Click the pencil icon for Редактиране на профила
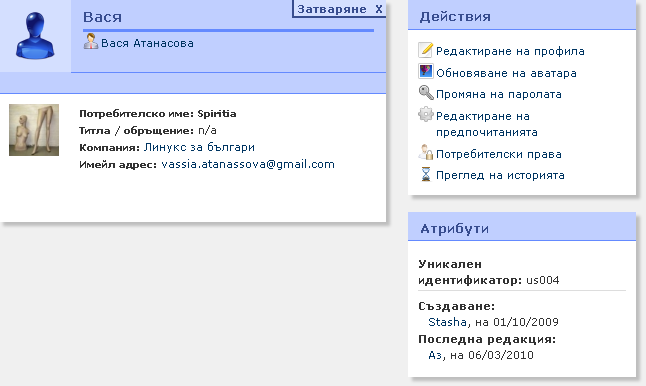This screenshot has width=646, height=386. pyautogui.click(x=426, y=50)
